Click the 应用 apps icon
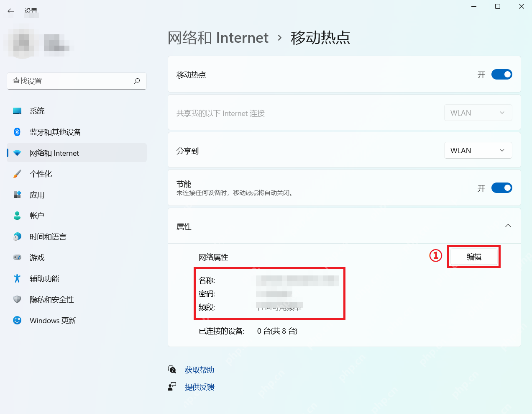The height and width of the screenshot is (414, 532). [17, 195]
